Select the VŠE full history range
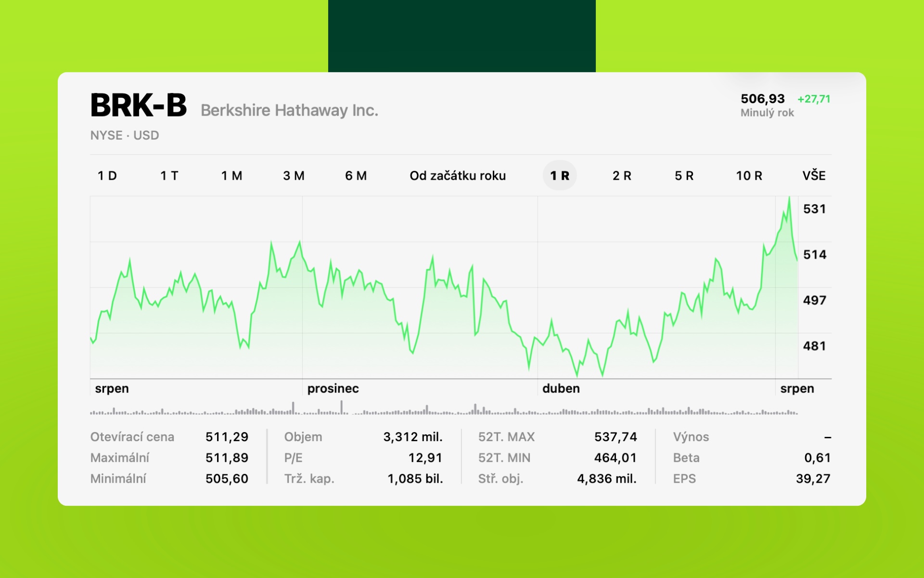Viewport: 924px width, 578px height. click(x=814, y=176)
